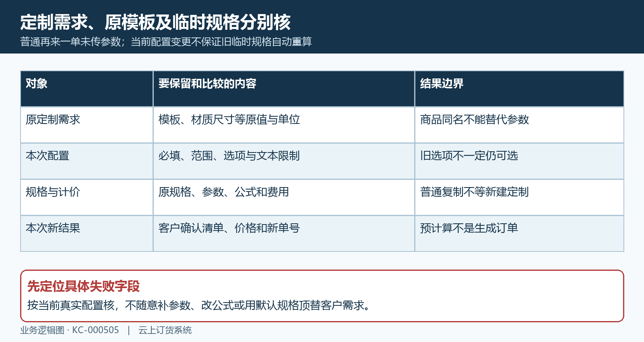The height and width of the screenshot is (342, 644).
Task: Click the 结果边界 column header
Action: [519, 89]
